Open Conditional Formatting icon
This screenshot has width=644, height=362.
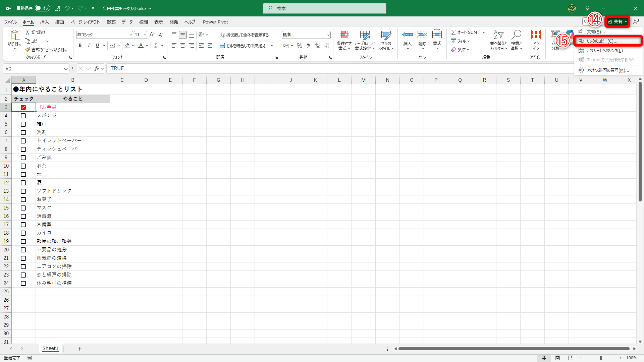click(x=344, y=35)
